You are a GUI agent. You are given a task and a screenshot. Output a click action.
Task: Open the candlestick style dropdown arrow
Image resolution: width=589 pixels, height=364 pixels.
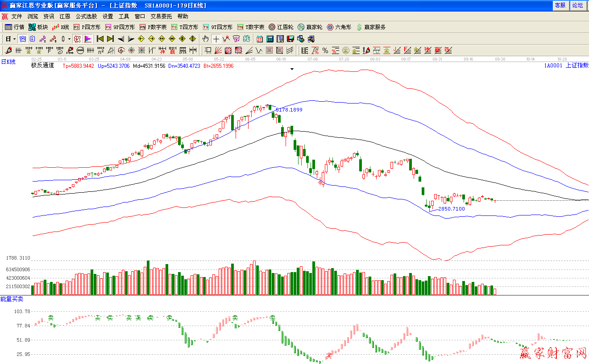(69, 39)
